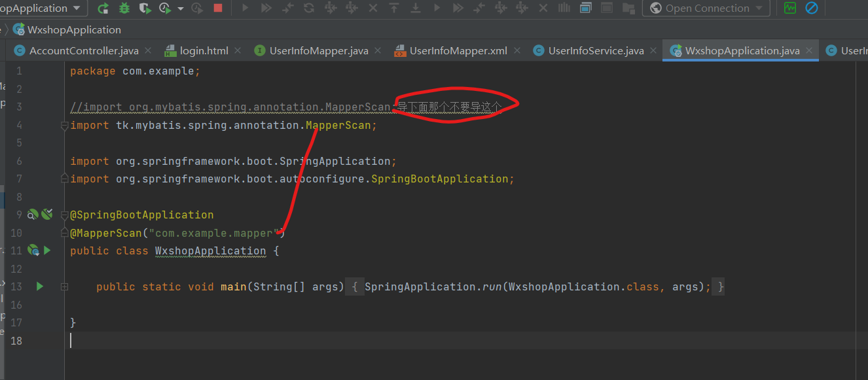Open the green monitor activity icon
This screenshot has width=868, height=380.
pyautogui.click(x=790, y=9)
